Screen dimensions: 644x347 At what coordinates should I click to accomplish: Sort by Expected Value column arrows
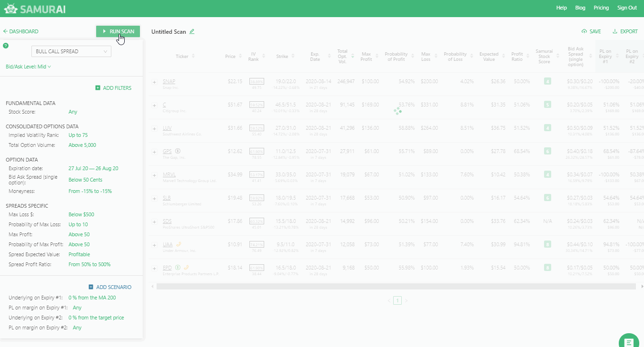click(x=503, y=57)
